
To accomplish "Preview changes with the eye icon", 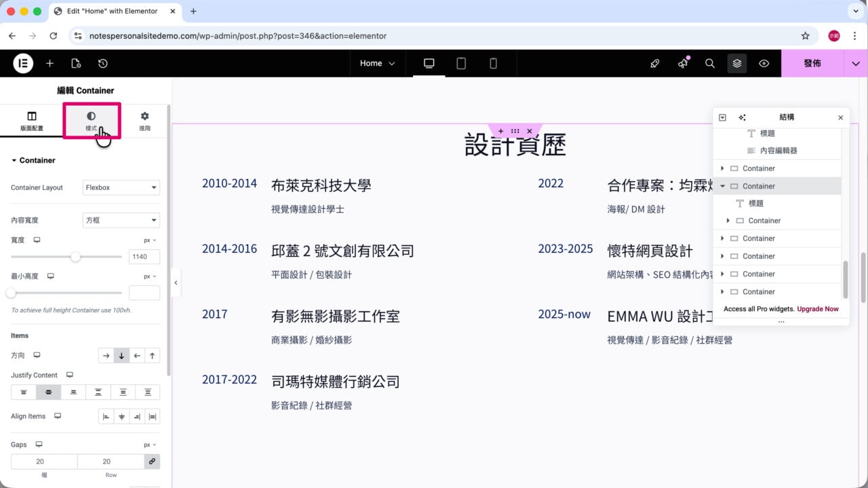I will coord(764,63).
